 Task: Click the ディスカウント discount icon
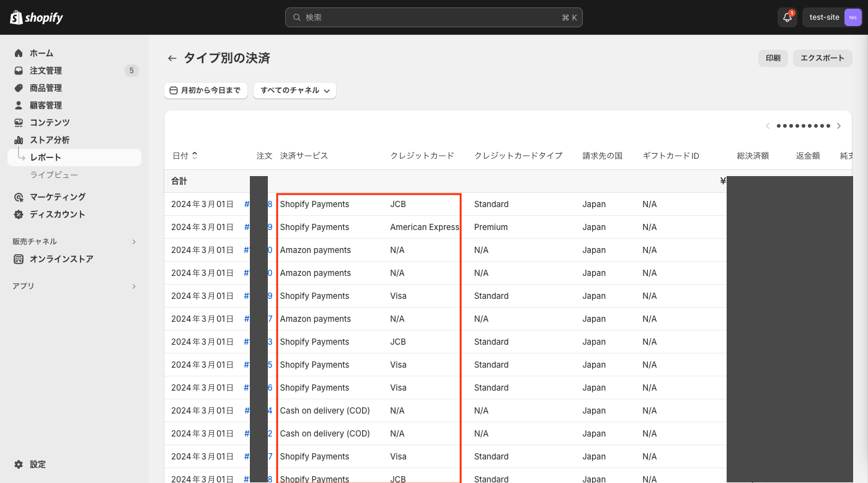point(19,215)
